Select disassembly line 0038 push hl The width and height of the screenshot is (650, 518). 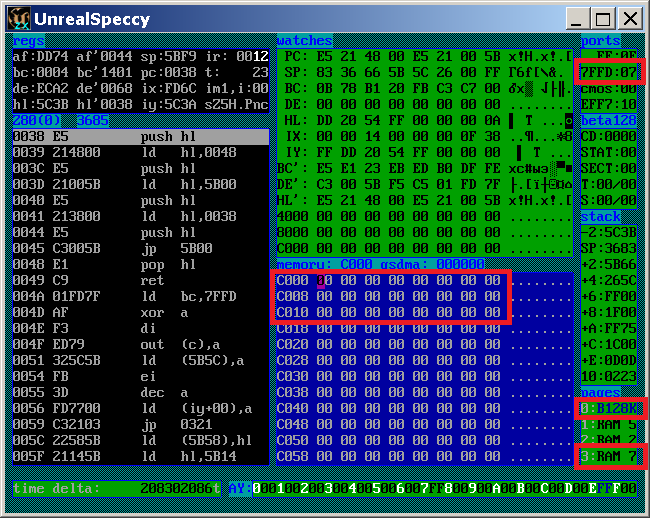point(141,137)
